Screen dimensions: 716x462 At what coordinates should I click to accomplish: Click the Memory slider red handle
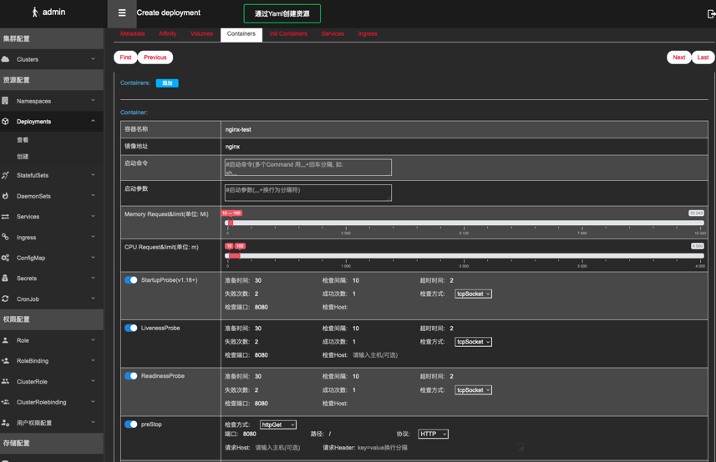(231, 223)
